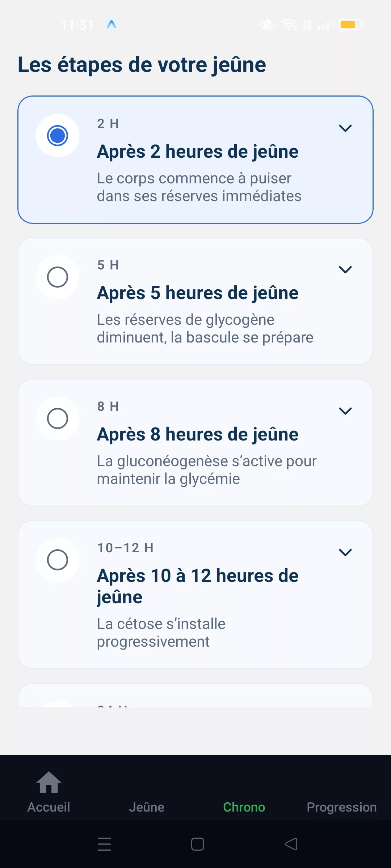Select the 10–12 H stage radio button
Image resolution: width=391 pixels, height=868 pixels.
(x=58, y=560)
